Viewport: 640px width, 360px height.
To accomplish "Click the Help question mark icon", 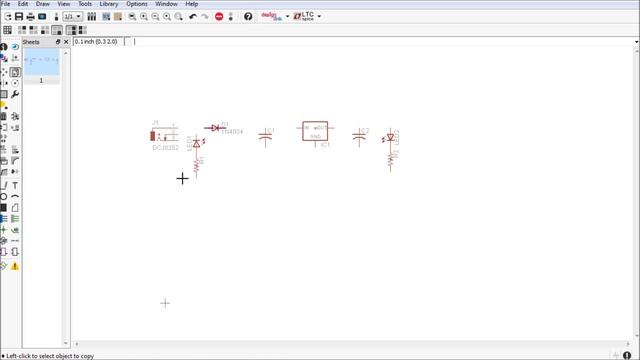I will pos(248,16).
